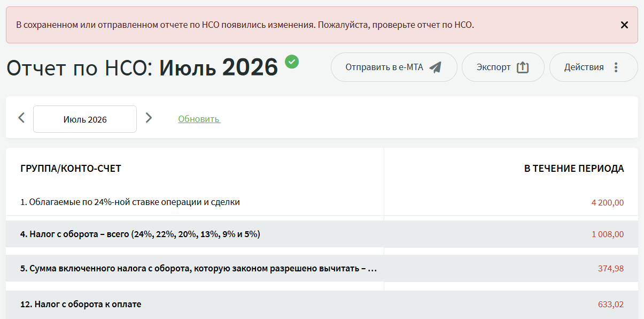Open the three-dot Действия menu icon
This screenshot has height=319, width=644.
(x=616, y=67)
